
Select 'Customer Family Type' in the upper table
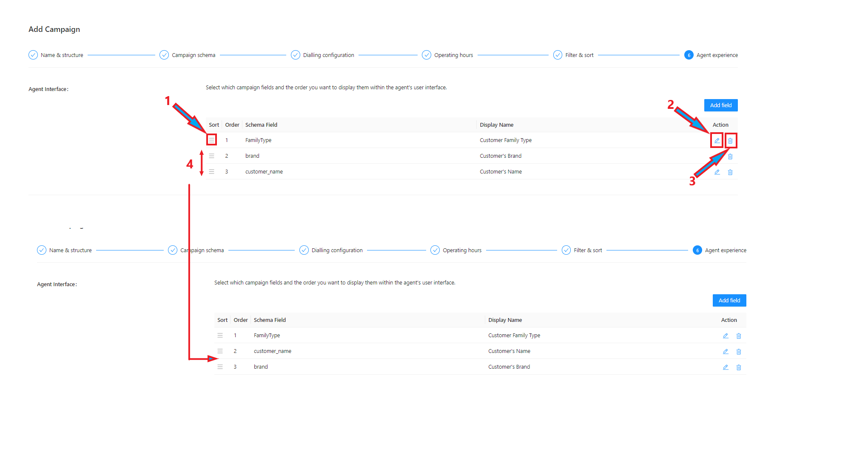click(x=506, y=140)
